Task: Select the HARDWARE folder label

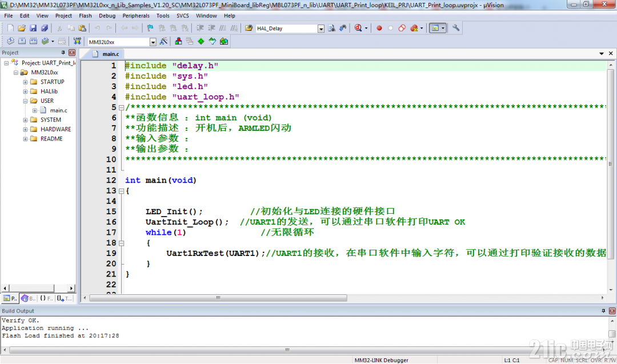Action: 56,129
